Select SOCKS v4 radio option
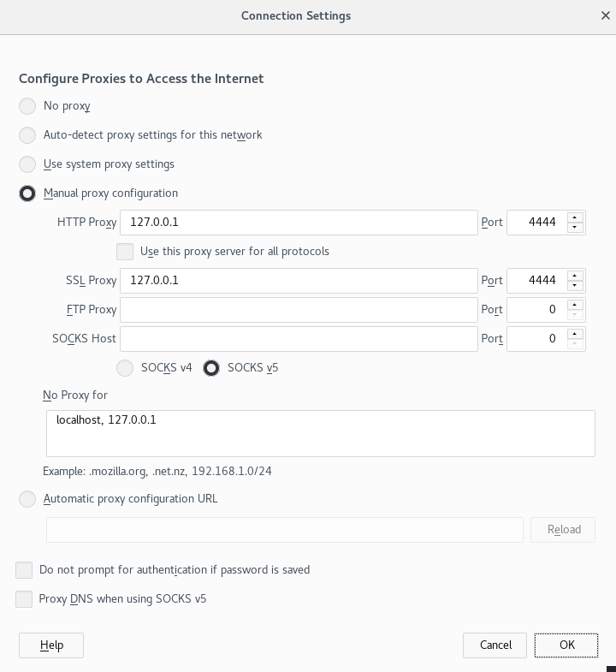This screenshot has width=616, height=672. [x=125, y=368]
